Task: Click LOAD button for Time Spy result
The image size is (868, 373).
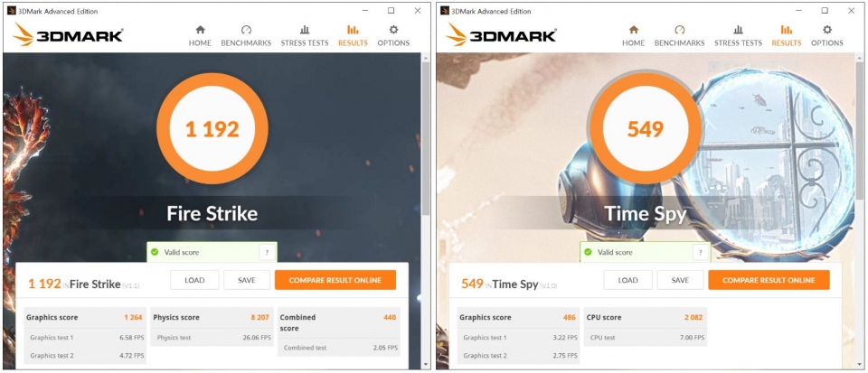Action: [x=627, y=280]
